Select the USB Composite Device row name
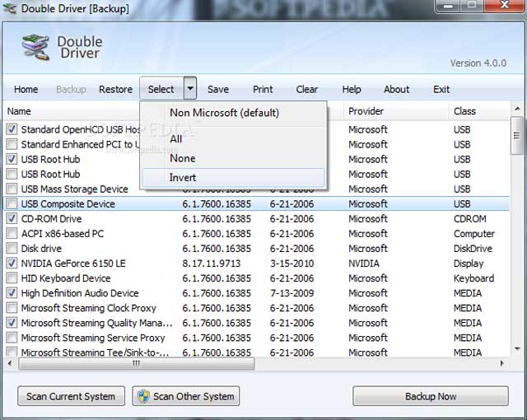This screenshot has width=527, height=420. [x=68, y=203]
